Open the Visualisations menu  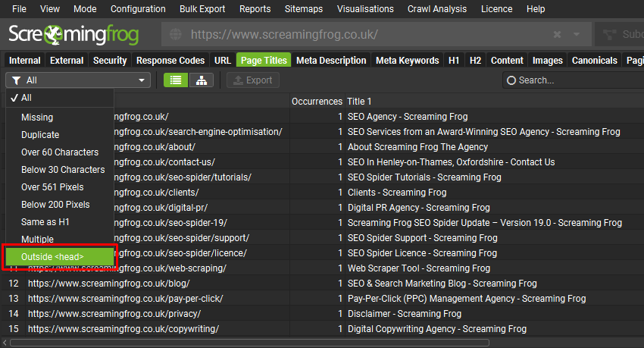[x=365, y=8]
